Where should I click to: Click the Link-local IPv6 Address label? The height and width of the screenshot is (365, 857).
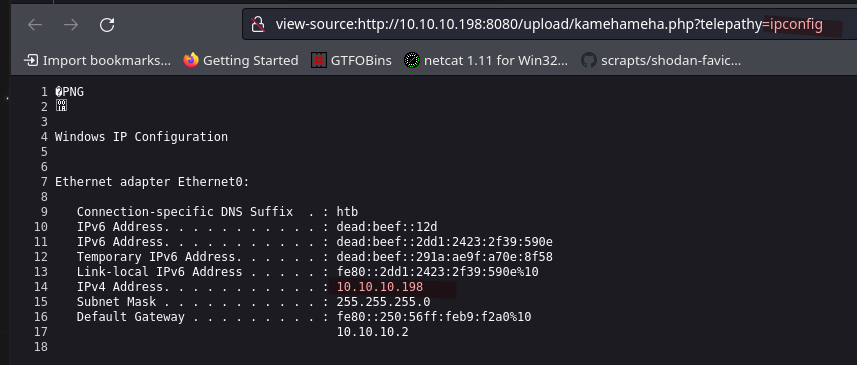click(159, 272)
